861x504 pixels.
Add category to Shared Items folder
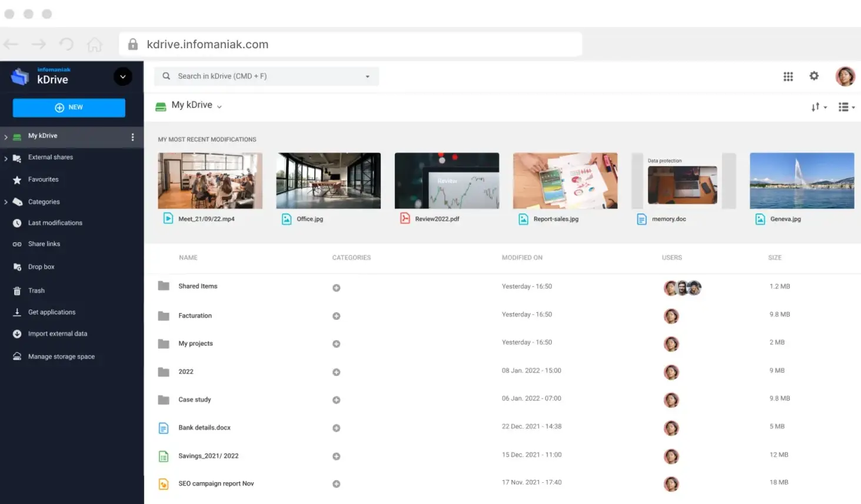point(336,288)
